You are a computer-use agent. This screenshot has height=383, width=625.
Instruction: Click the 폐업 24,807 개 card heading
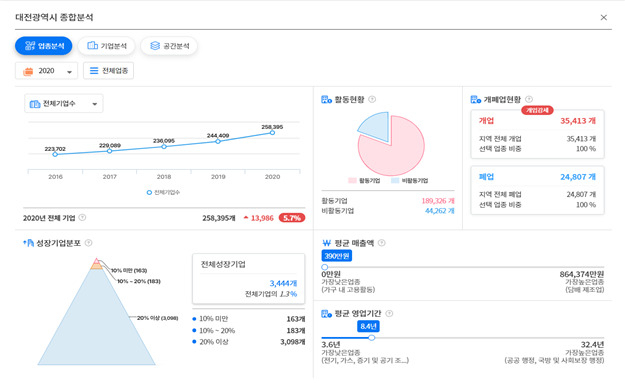[x=537, y=177]
